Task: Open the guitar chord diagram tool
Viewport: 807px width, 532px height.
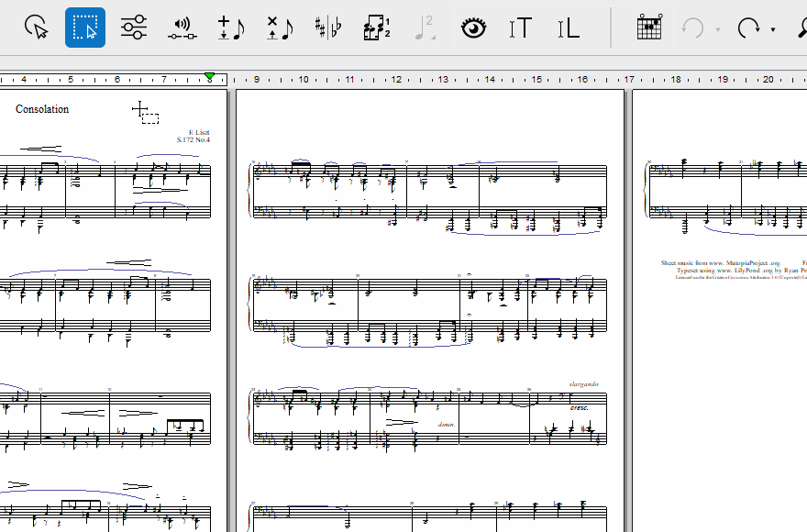Action: (x=649, y=28)
